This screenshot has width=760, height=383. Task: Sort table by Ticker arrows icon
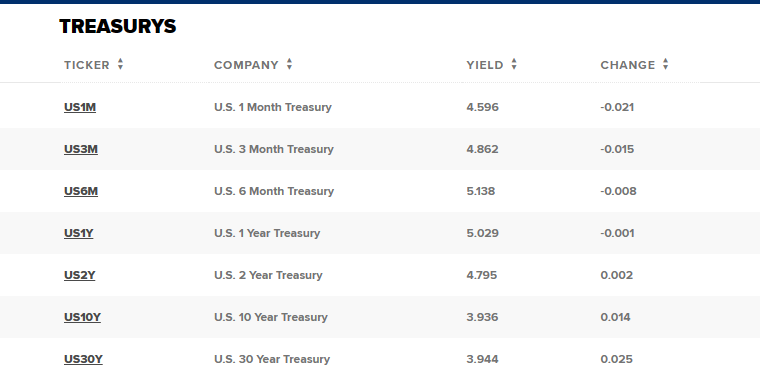click(x=120, y=64)
